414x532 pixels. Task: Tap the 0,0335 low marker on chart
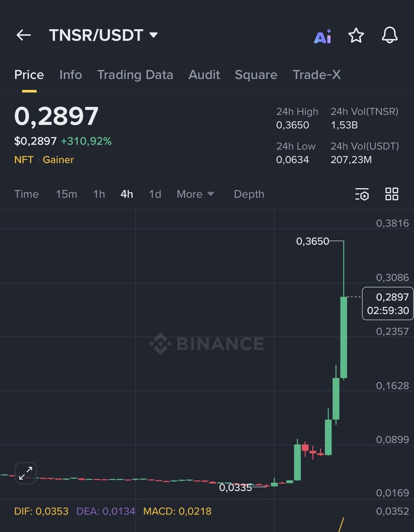pos(236,488)
